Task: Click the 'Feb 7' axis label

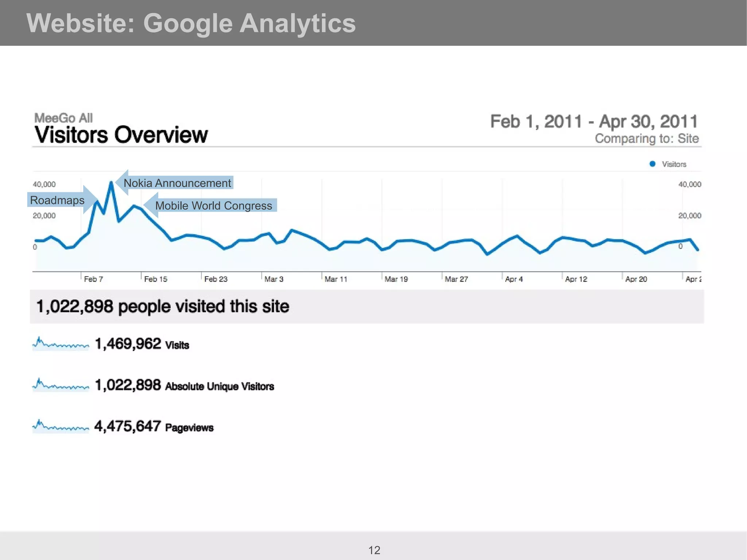Action: pyautogui.click(x=93, y=279)
